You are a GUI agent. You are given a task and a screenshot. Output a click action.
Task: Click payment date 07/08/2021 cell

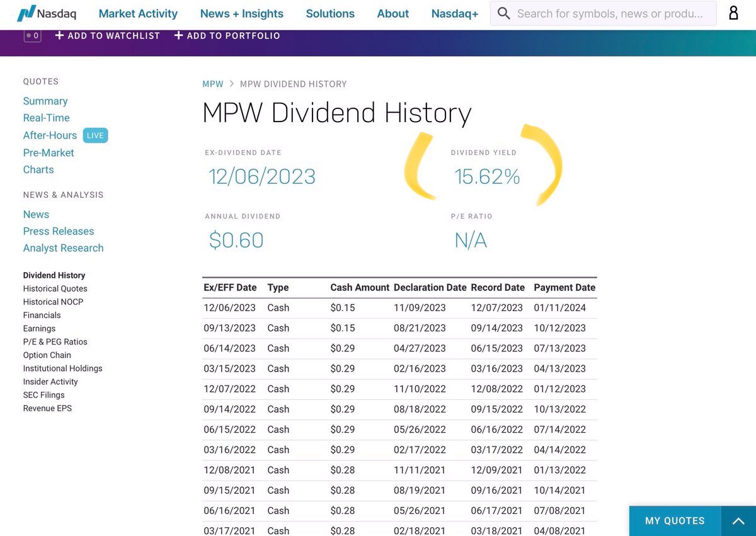pos(560,510)
